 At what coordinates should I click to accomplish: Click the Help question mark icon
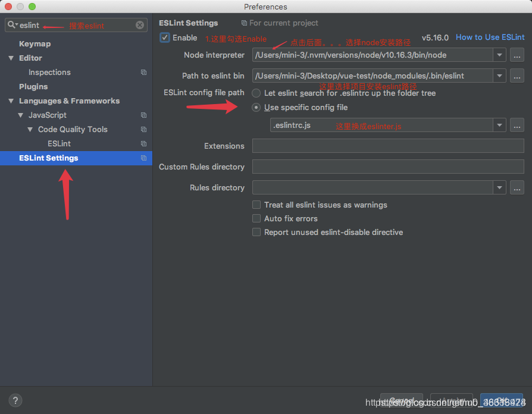click(15, 400)
